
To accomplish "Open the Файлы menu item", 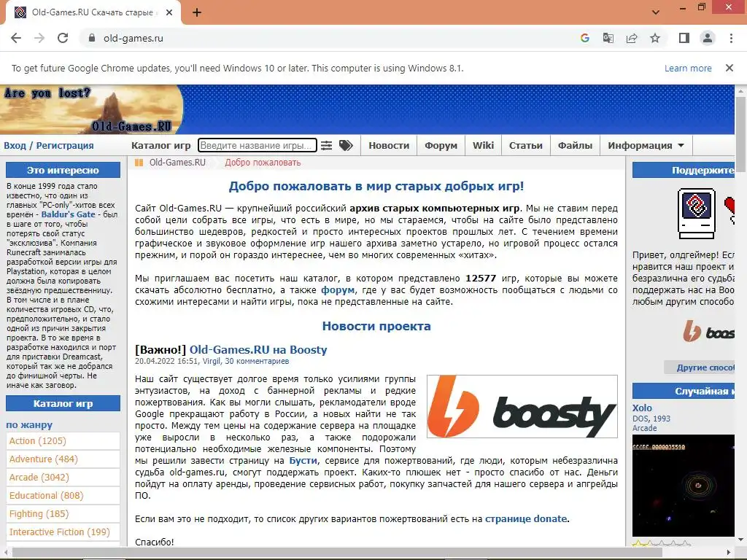I will [575, 145].
